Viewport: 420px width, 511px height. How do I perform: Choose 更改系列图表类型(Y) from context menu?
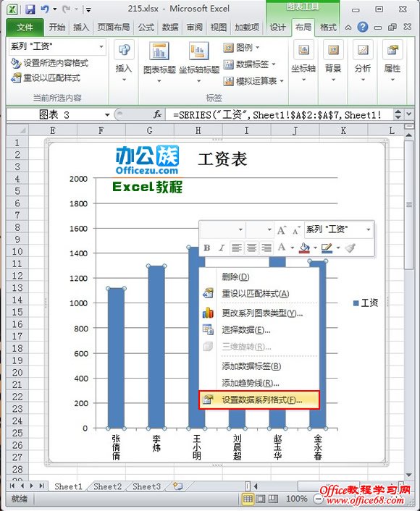[x=259, y=313]
